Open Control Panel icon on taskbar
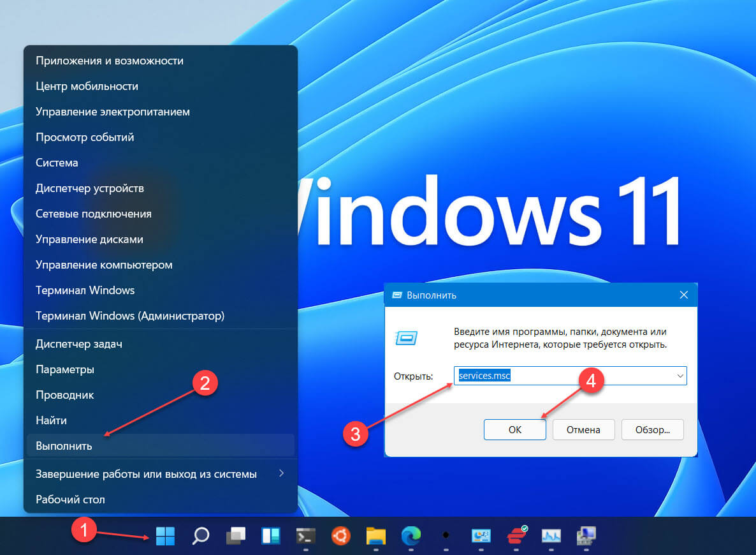The width and height of the screenshot is (756, 555). click(481, 536)
